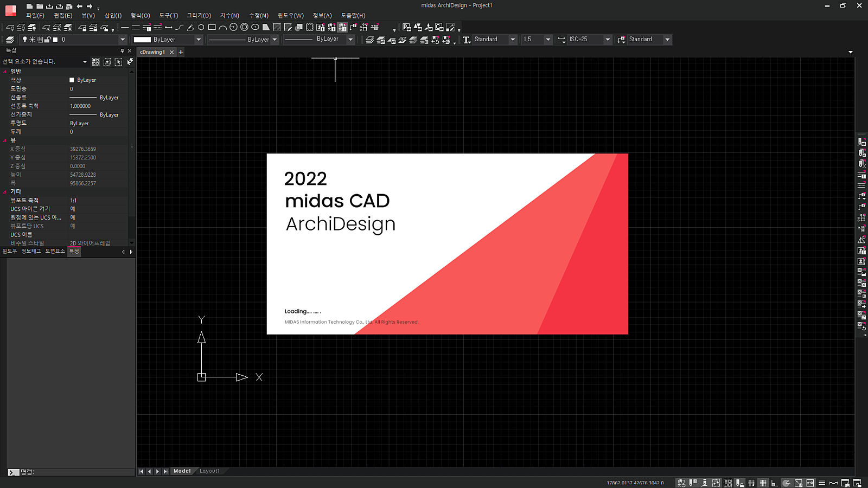Screen dimensions: 868x488
Task: Open the ByLayer lineweight dropdown
Action: point(350,40)
